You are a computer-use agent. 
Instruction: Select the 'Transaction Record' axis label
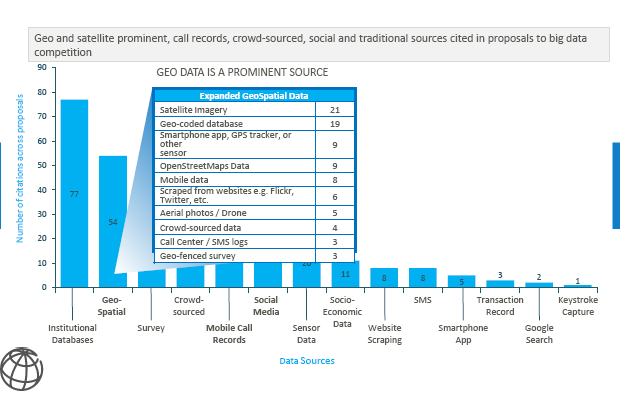tap(500, 306)
